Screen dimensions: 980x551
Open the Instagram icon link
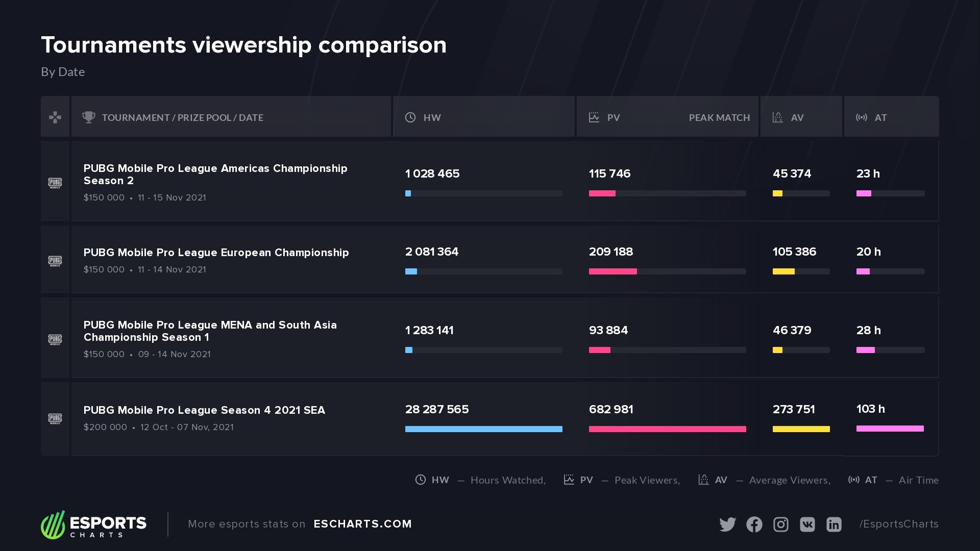(x=780, y=524)
